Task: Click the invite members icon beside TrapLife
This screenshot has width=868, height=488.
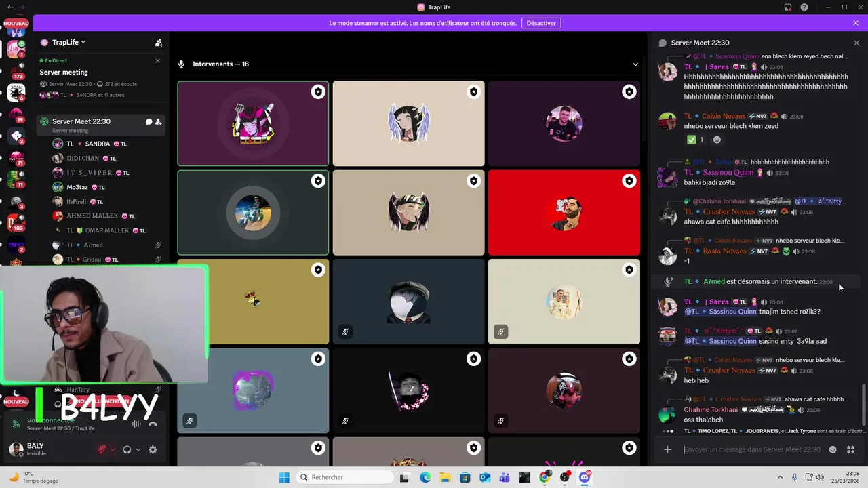Action: click(159, 43)
